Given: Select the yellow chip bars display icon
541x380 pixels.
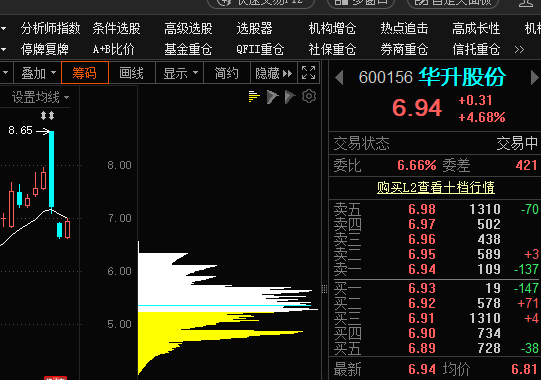Looking at the screenshot, I should pos(254,96).
